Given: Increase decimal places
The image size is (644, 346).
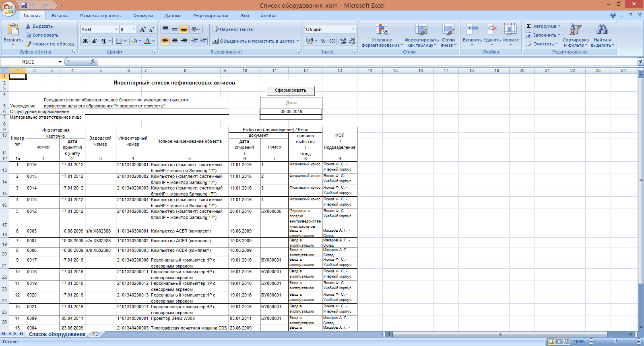Looking at the screenshot, I should pos(343,41).
